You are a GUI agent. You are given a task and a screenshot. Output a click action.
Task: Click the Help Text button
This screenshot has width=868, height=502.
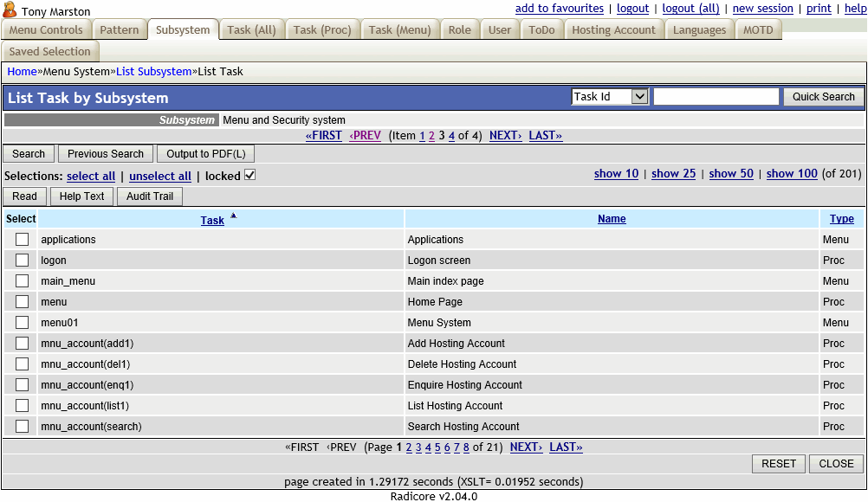[81, 196]
